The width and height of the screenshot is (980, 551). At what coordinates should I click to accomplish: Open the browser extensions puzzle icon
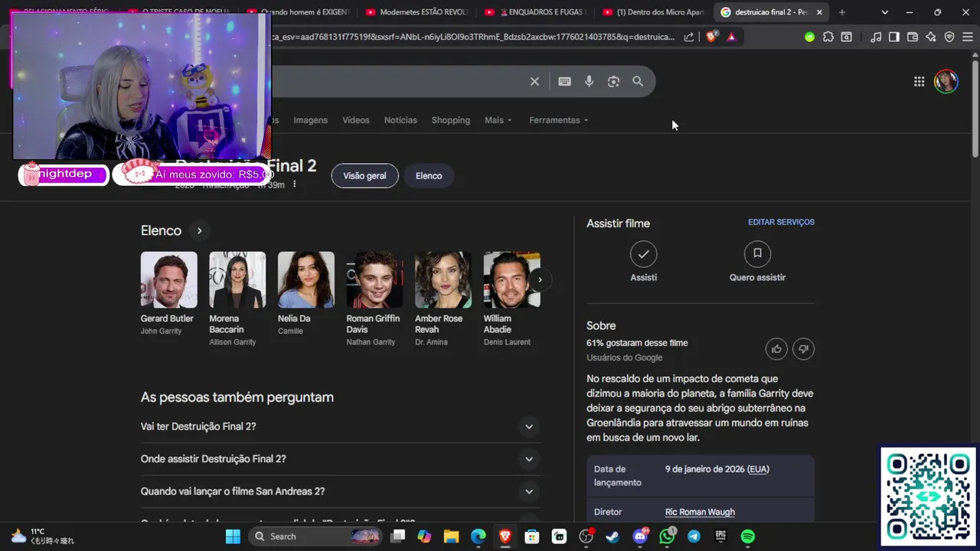(828, 37)
